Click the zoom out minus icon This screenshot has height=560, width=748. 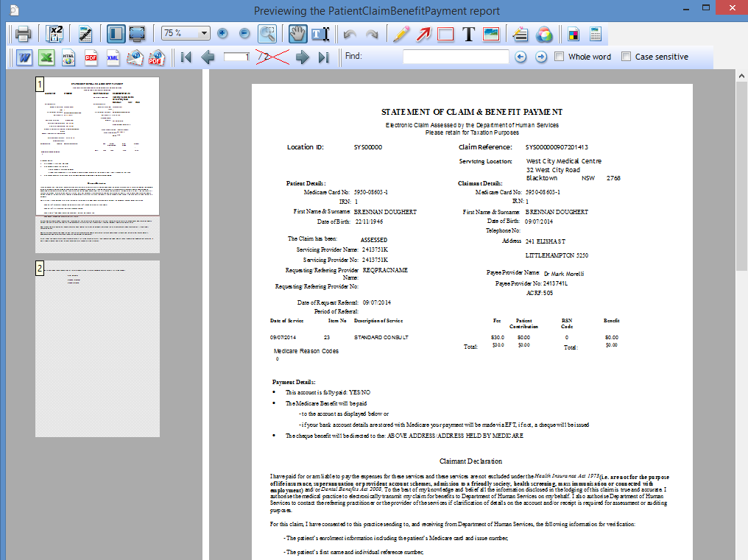pos(244,33)
